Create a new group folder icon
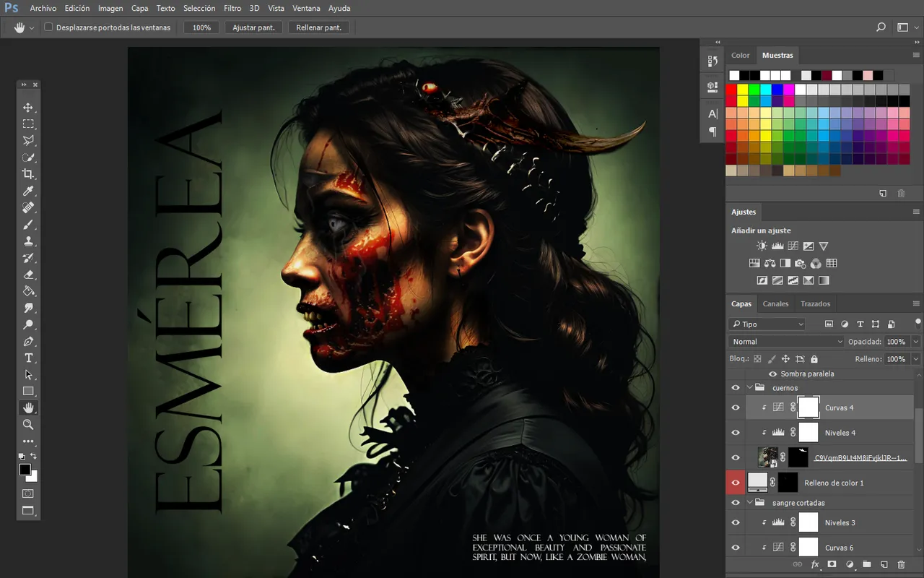Image resolution: width=924 pixels, height=578 pixels. (x=866, y=564)
